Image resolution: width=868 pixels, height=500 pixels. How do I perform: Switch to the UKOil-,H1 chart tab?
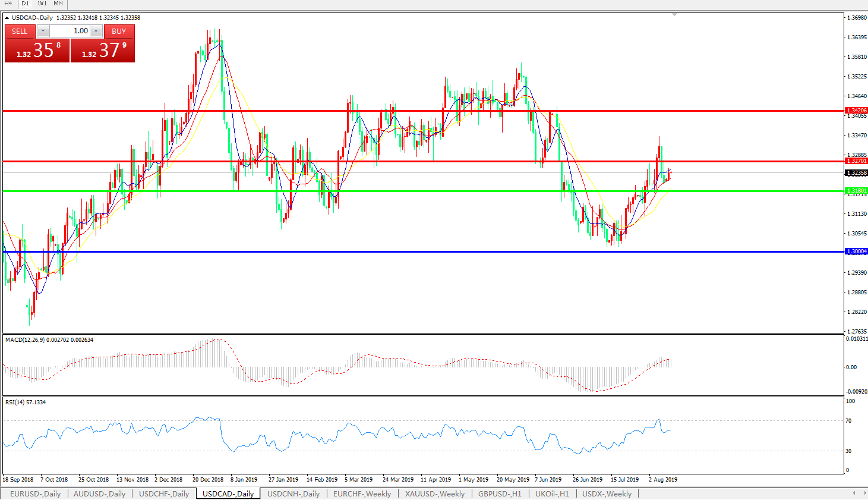(552, 494)
